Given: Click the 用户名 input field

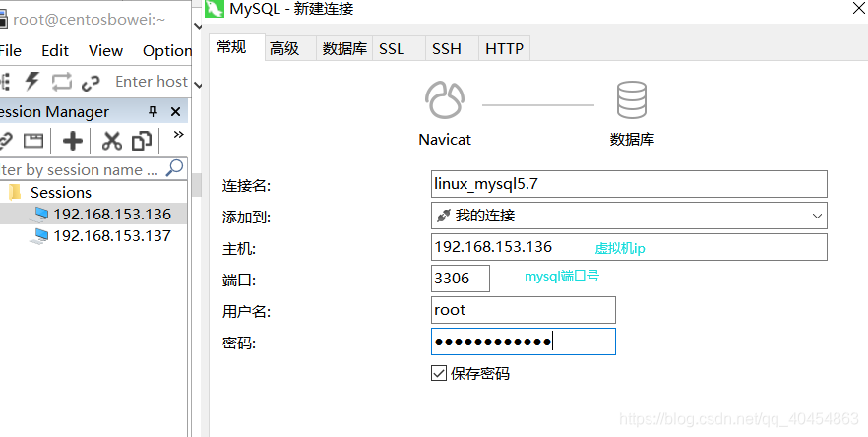Looking at the screenshot, I should [524, 310].
